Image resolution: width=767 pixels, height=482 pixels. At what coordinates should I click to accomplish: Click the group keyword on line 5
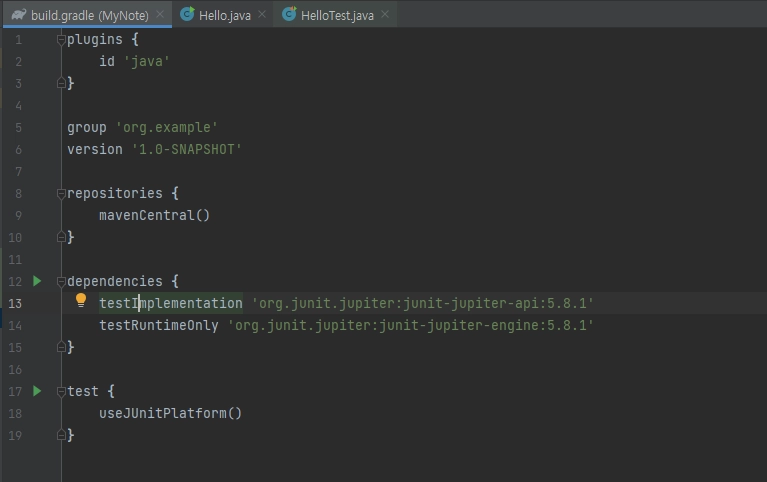point(87,127)
